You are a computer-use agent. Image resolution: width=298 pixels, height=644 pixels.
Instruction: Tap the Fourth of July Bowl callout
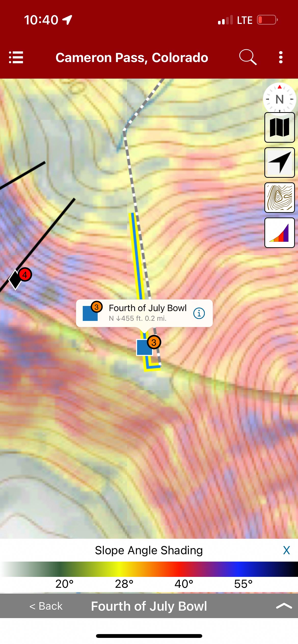point(147,313)
